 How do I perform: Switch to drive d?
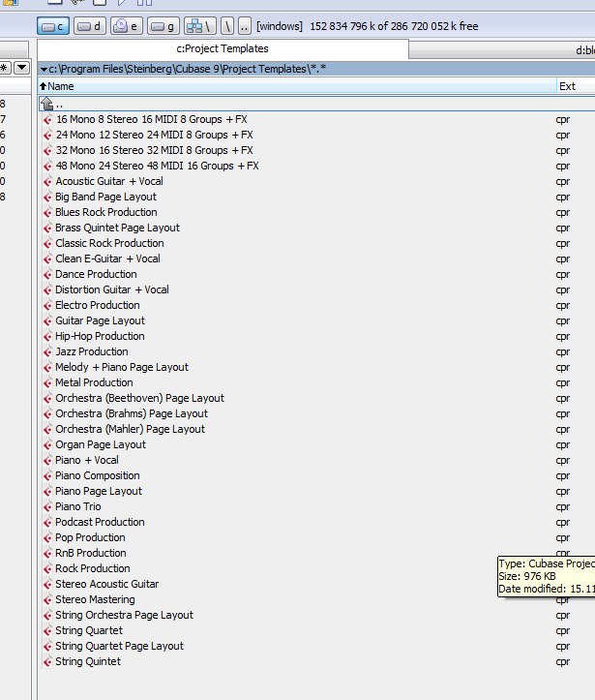tap(90, 26)
